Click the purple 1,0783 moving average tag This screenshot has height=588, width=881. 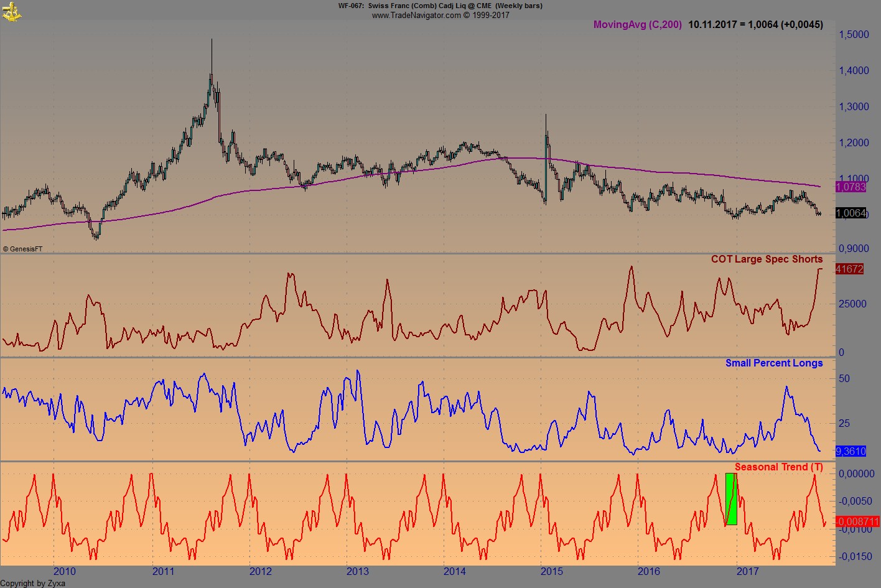851,187
